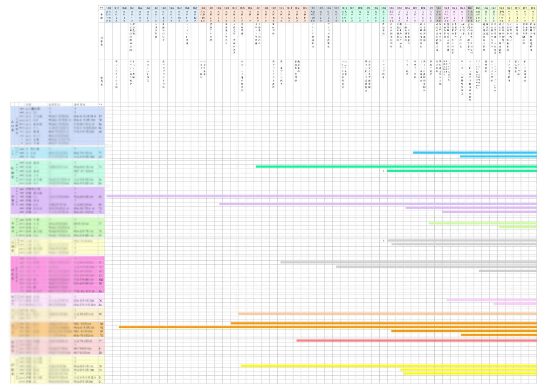Select the 1868 year header cell
555x392 pixels.
[501, 7]
